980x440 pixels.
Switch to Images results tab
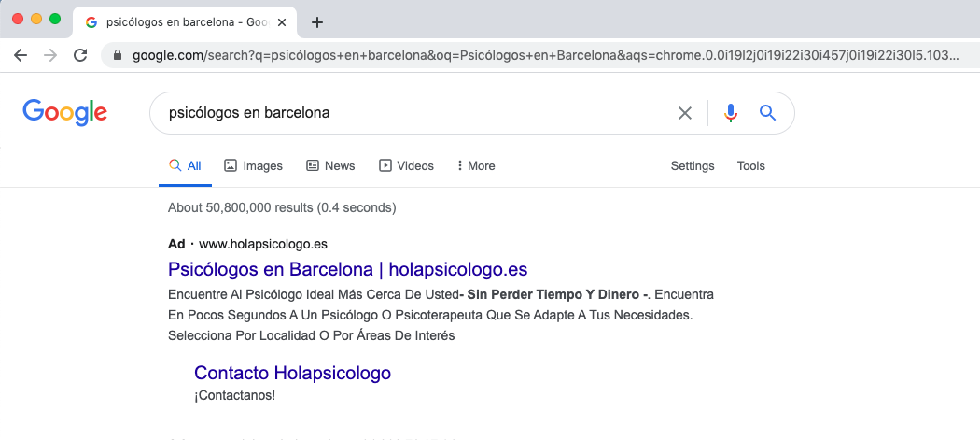coord(253,165)
